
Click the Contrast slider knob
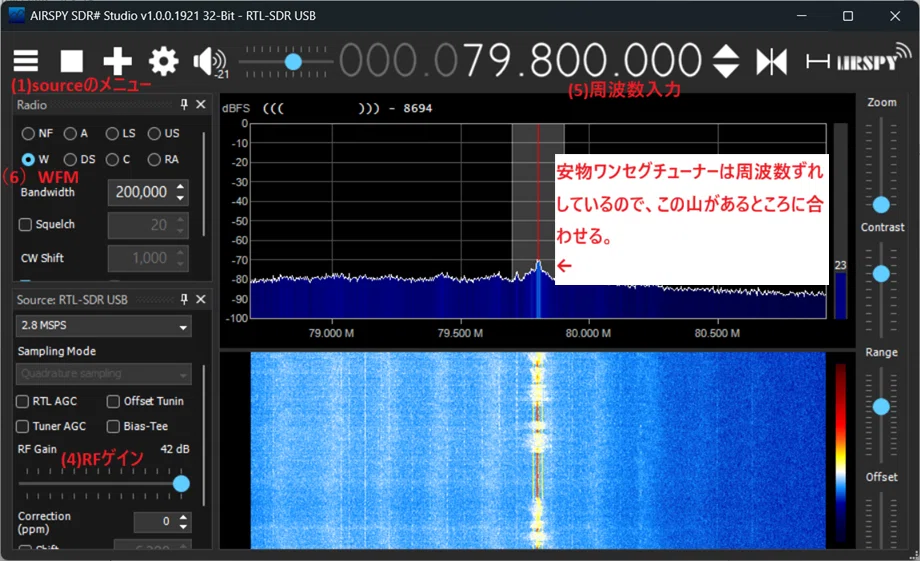[x=881, y=274]
